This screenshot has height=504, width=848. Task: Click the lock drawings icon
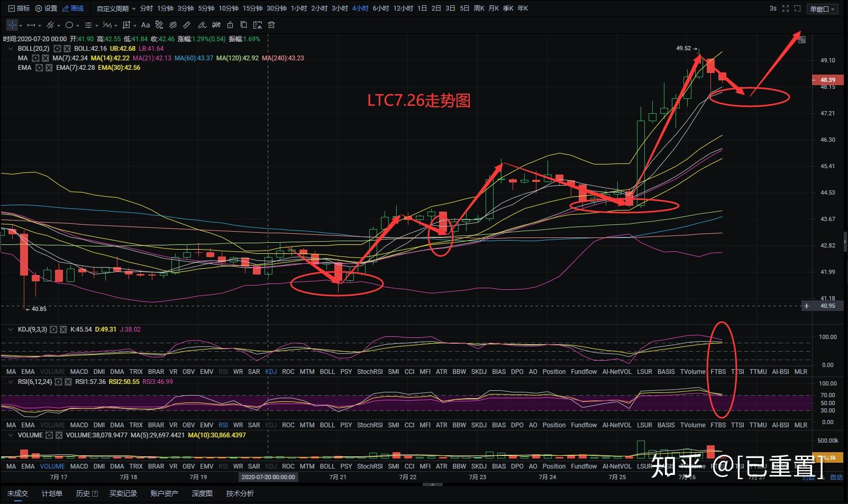pyautogui.click(x=230, y=25)
